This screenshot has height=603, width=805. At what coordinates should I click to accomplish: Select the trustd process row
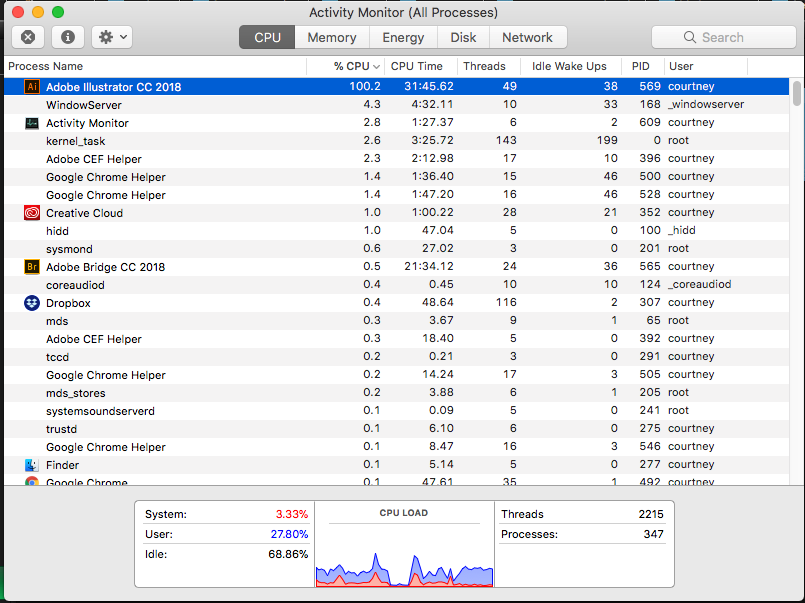396,429
